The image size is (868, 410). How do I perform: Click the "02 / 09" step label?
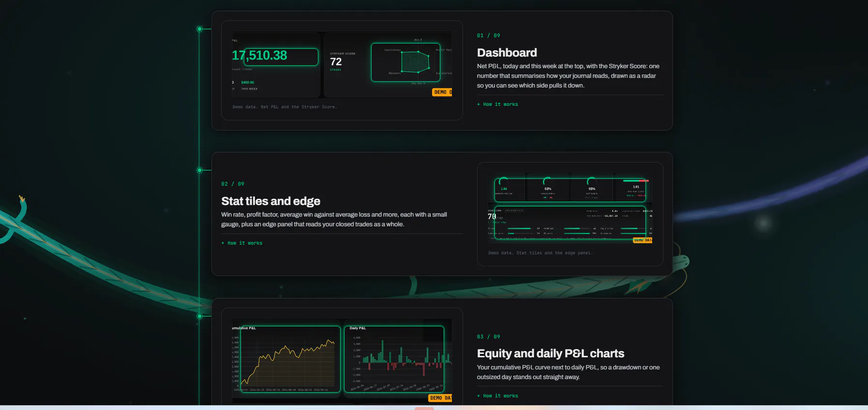click(x=233, y=184)
